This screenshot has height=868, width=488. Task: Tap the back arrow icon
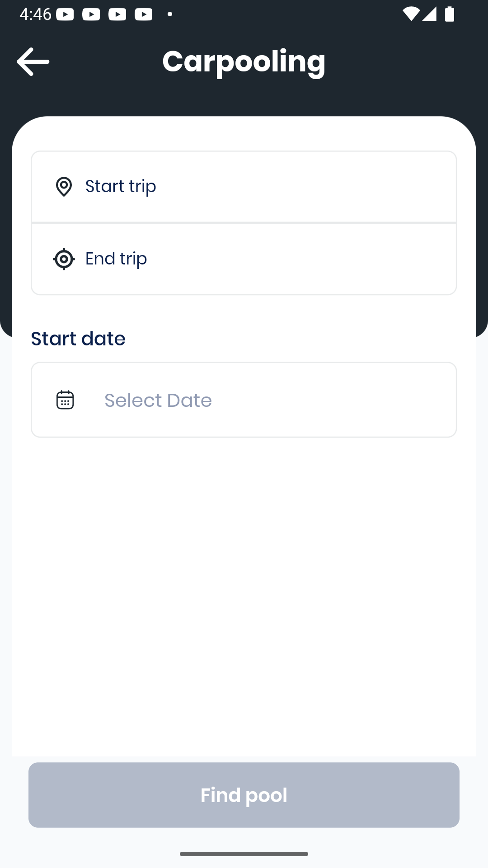click(x=33, y=61)
